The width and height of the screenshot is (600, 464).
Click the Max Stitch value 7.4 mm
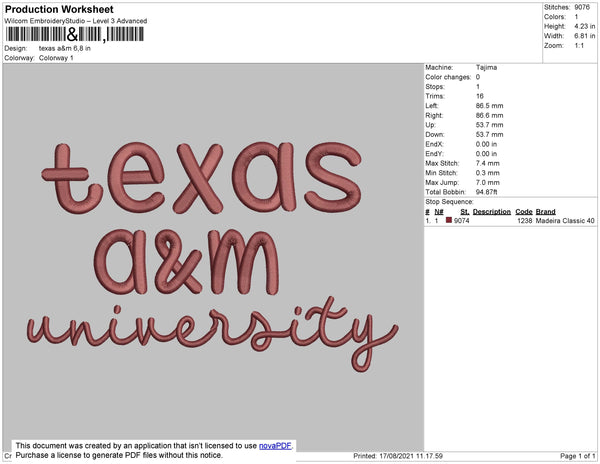tap(488, 163)
